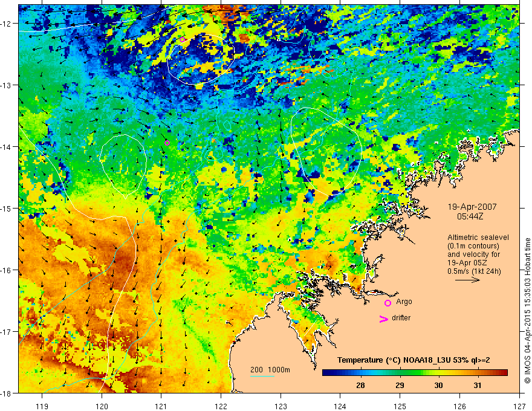Click the temperature color bar
The width and height of the screenshot is (532, 411).
(x=415, y=373)
